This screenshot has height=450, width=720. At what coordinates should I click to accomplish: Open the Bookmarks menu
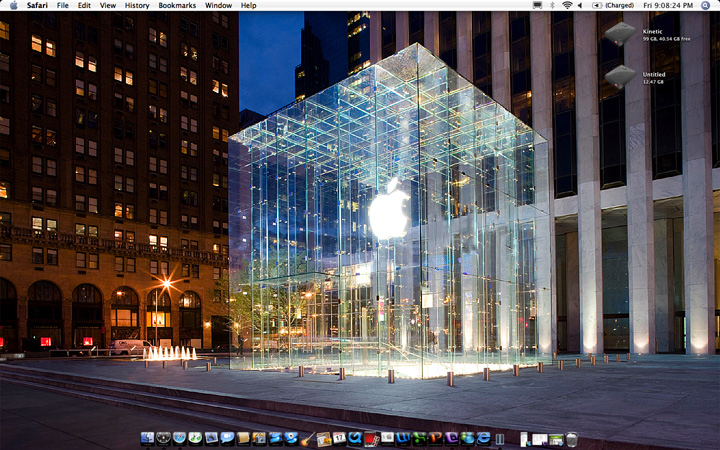[x=177, y=5]
